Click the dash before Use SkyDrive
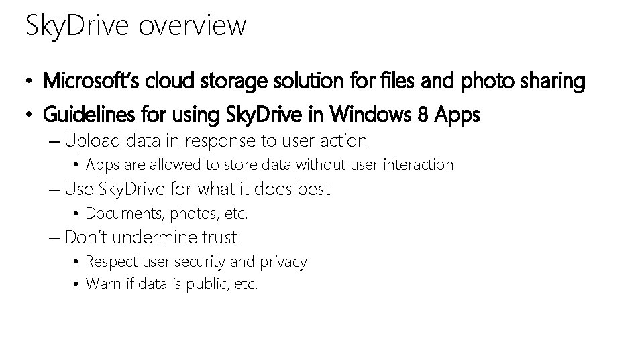This screenshot has height=362, width=644. click(x=54, y=190)
